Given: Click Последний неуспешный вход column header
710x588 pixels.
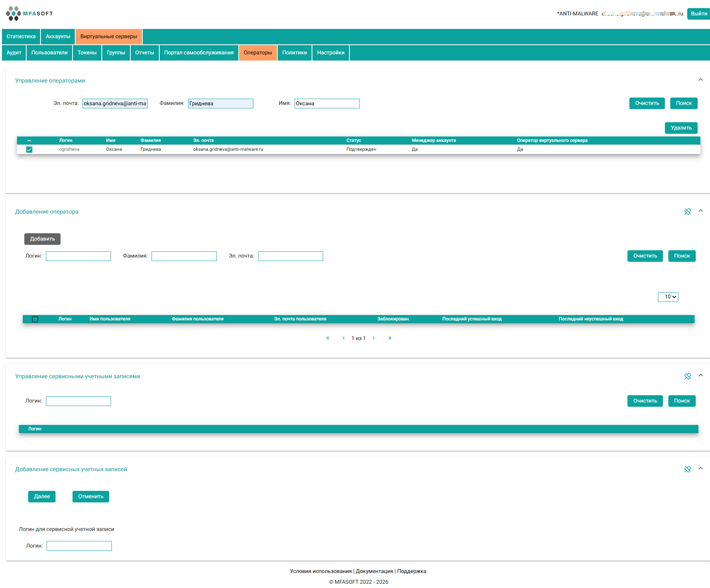Looking at the screenshot, I should click(x=591, y=319).
